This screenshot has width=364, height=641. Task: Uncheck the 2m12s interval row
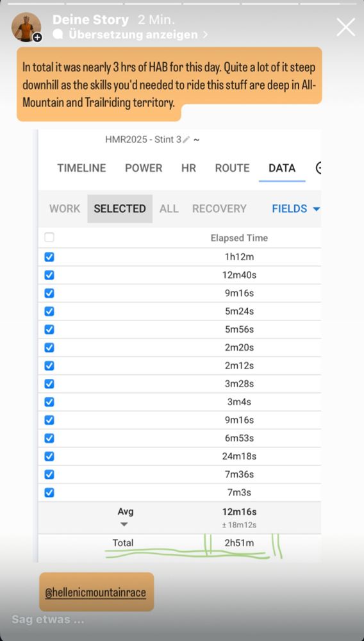[x=49, y=365]
